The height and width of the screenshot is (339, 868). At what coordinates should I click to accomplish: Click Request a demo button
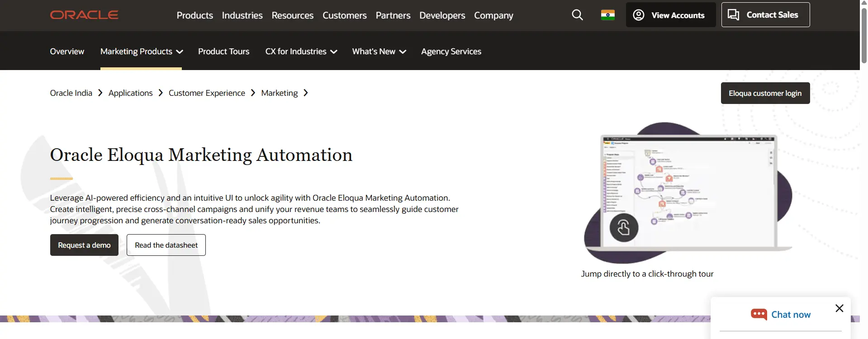[x=84, y=245]
